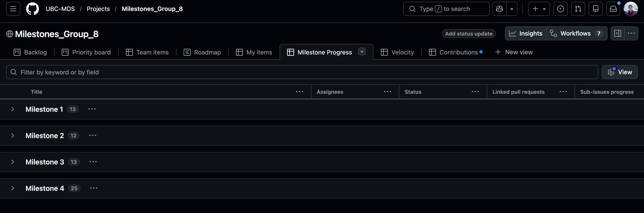Viewport: 644px width, 213px height.
Task: Open the hamburger navigation menu
Action: tap(13, 9)
